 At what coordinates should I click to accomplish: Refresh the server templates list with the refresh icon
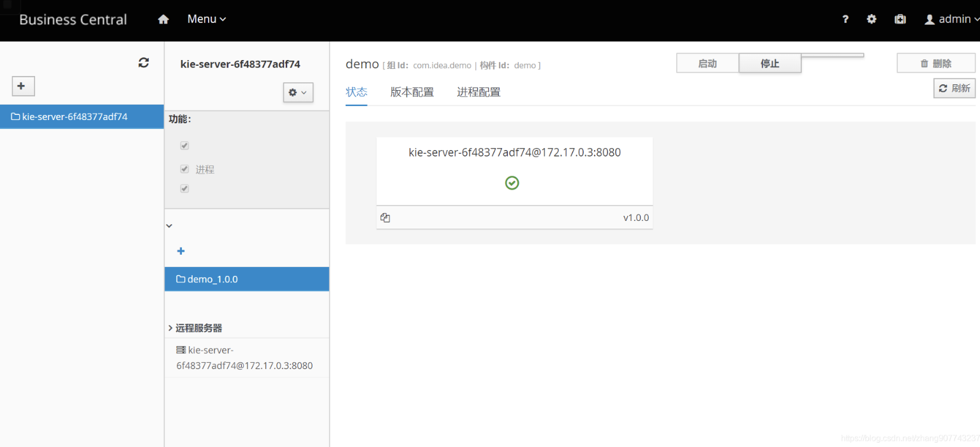pos(144,62)
